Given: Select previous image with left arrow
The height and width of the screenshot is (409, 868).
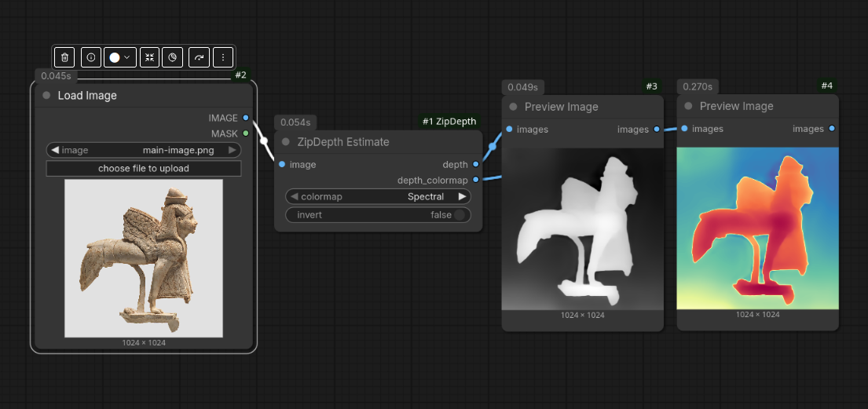Looking at the screenshot, I should pos(55,150).
